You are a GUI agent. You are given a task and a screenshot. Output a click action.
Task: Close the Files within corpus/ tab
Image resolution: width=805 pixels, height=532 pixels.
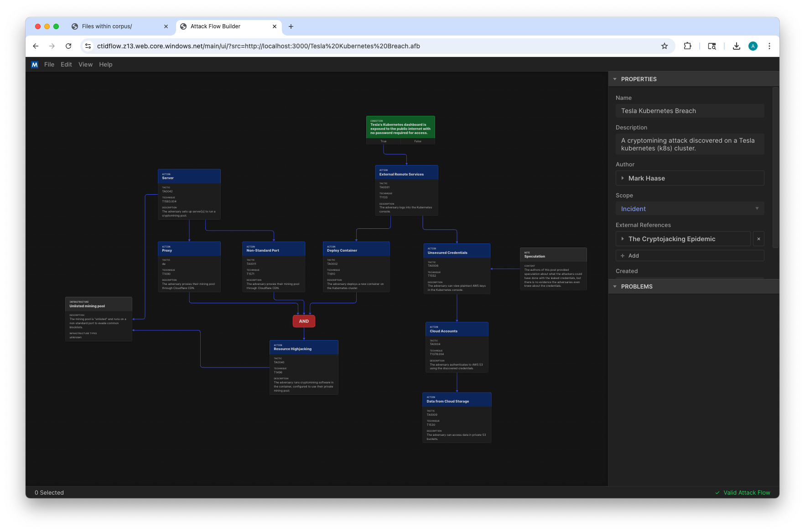coord(166,26)
